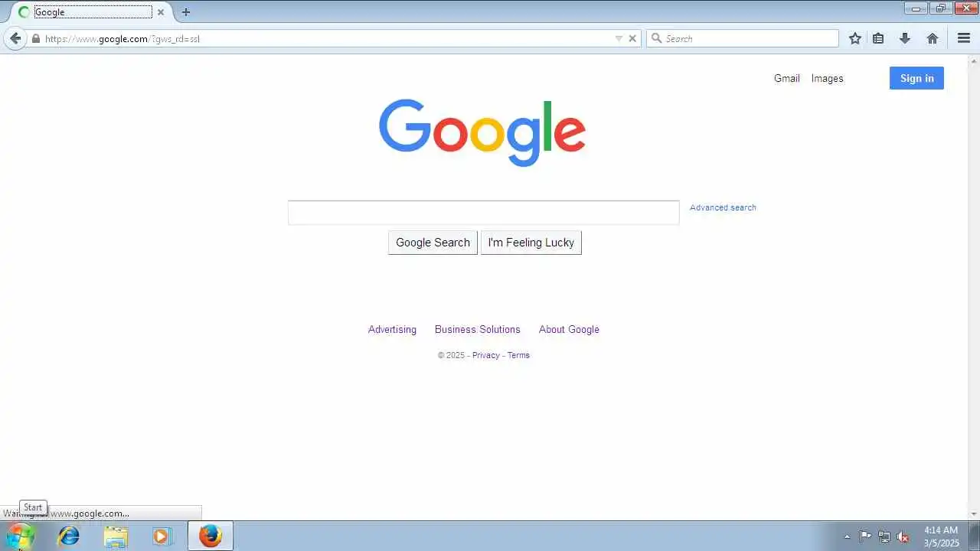Click the Google Search button
Image resolution: width=980 pixels, height=551 pixels.
coord(433,243)
